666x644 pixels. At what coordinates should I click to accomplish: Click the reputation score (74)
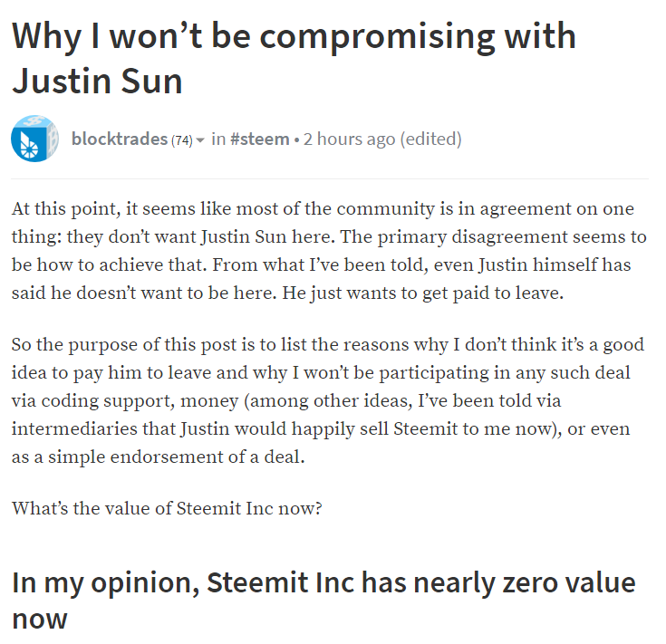tap(182, 140)
